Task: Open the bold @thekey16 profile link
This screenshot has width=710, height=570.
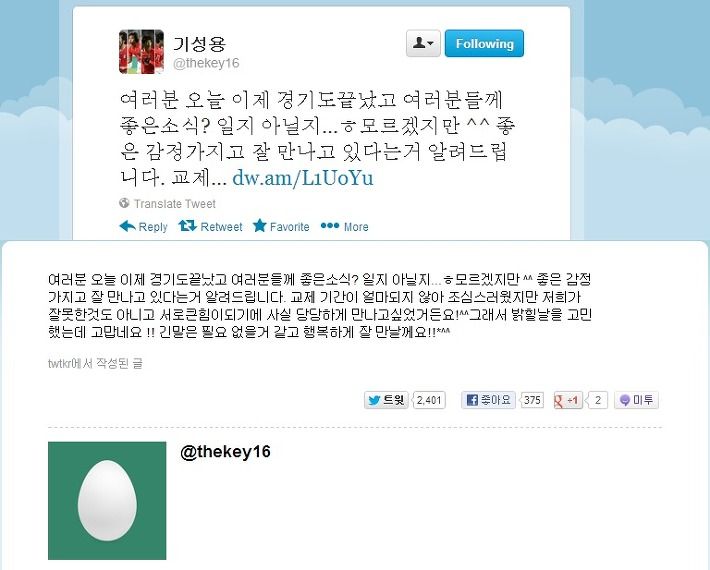Action: 225,451
